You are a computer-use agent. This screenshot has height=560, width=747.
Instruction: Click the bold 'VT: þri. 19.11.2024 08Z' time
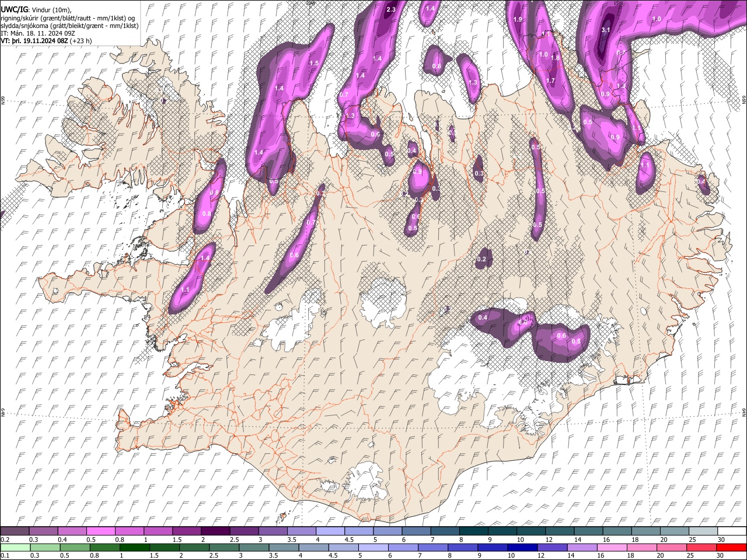click(34, 42)
